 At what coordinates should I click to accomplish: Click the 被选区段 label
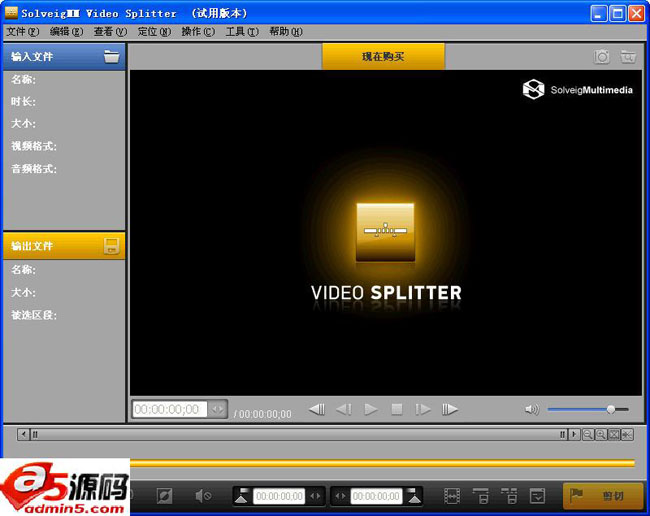coord(34,315)
